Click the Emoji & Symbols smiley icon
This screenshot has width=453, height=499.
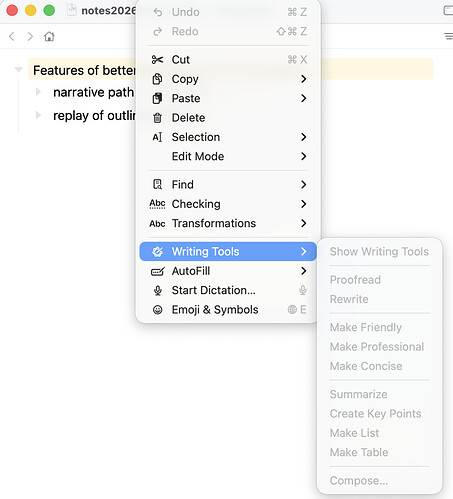point(157,310)
